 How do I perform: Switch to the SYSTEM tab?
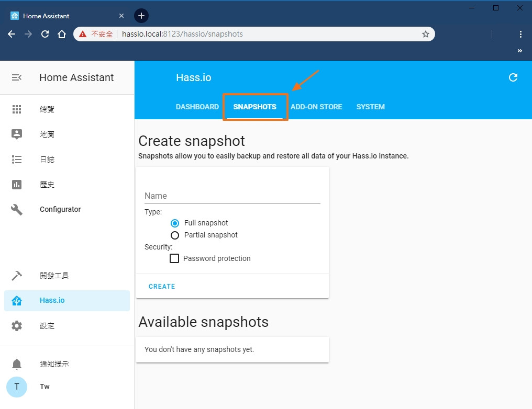point(371,107)
